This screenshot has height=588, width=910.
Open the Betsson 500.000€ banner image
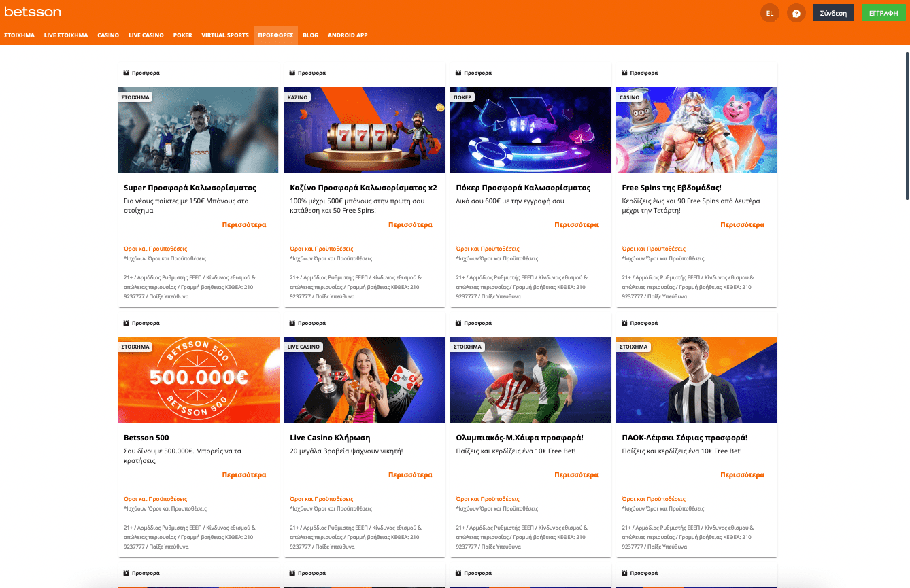pyautogui.click(x=199, y=380)
